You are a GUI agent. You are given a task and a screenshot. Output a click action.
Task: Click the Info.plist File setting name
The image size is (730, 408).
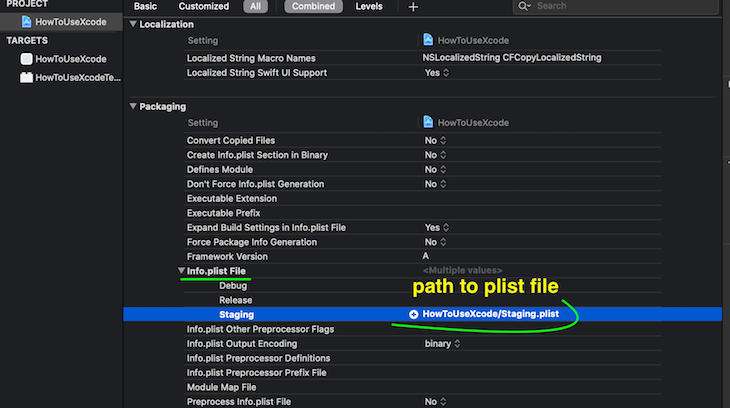pos(216,271)
